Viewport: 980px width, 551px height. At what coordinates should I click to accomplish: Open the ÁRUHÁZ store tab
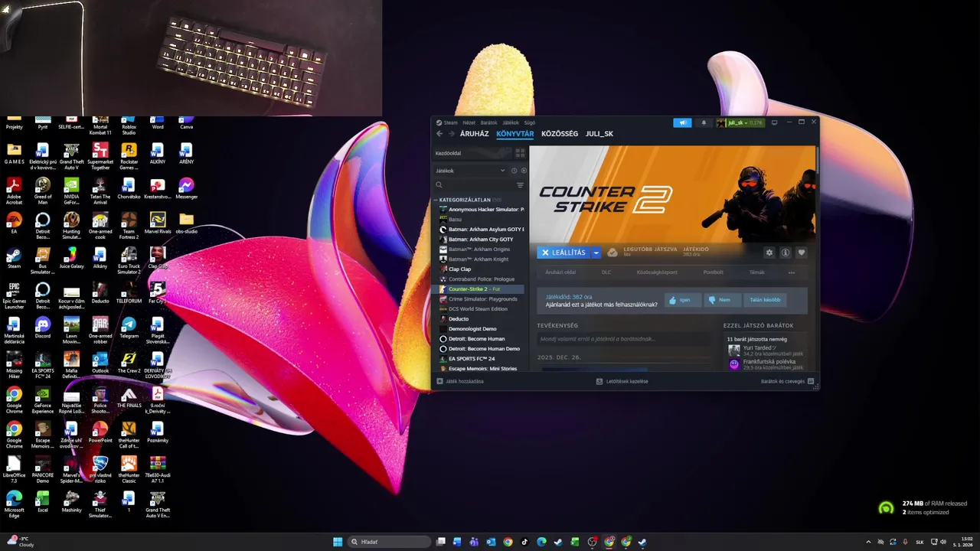tap(474, 134)
